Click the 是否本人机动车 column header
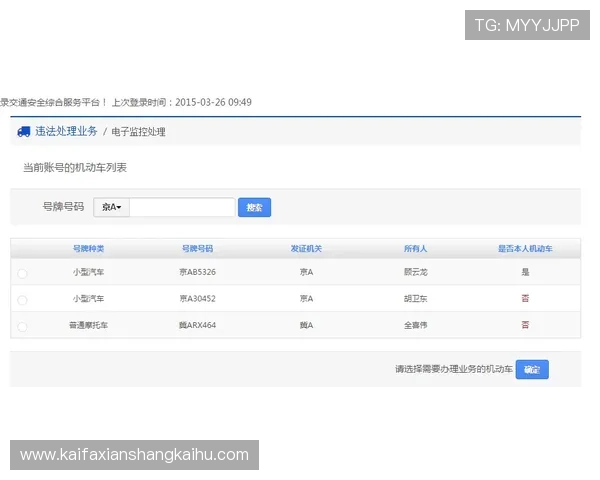The width and height of the screenshot is (600, 480). (525, 248)
